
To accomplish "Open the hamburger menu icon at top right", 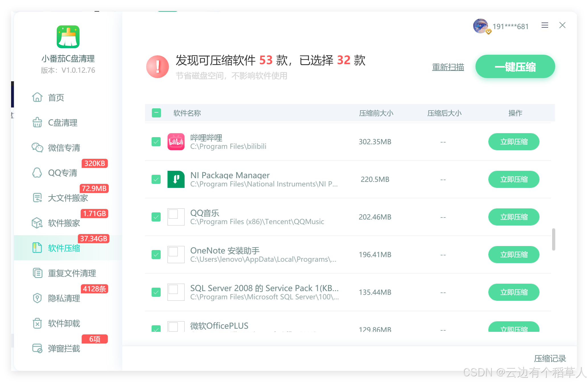I will tap(545, 25).
